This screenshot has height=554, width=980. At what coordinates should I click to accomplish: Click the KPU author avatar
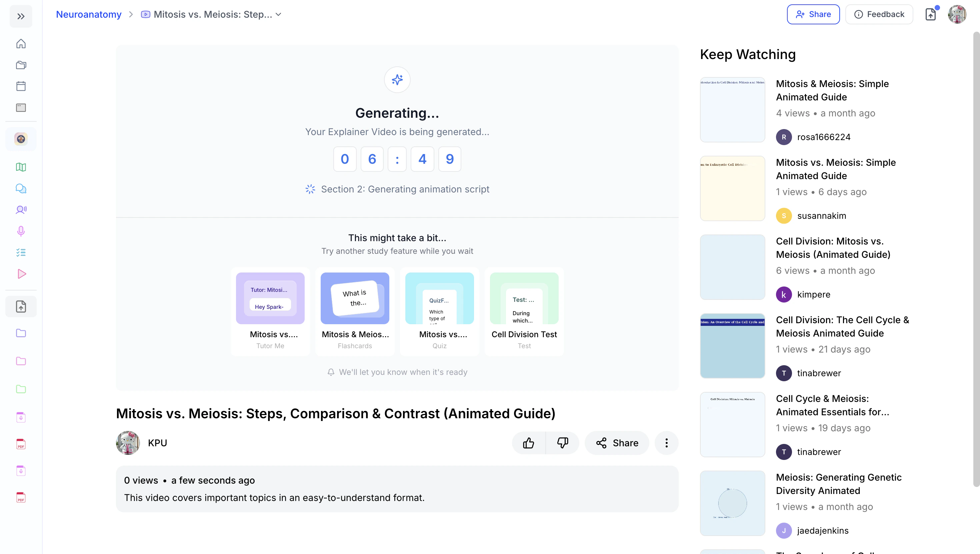point(128,443)
